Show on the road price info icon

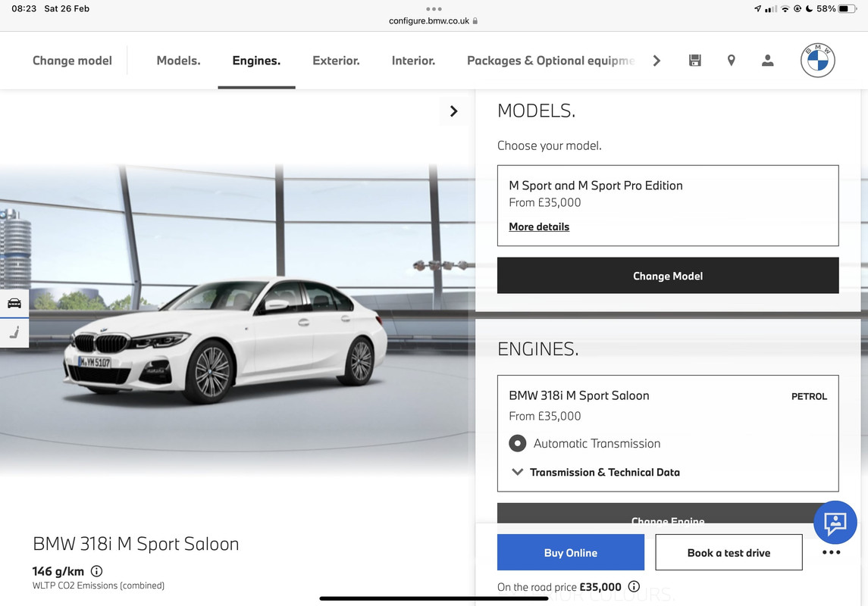pos(635,586)
